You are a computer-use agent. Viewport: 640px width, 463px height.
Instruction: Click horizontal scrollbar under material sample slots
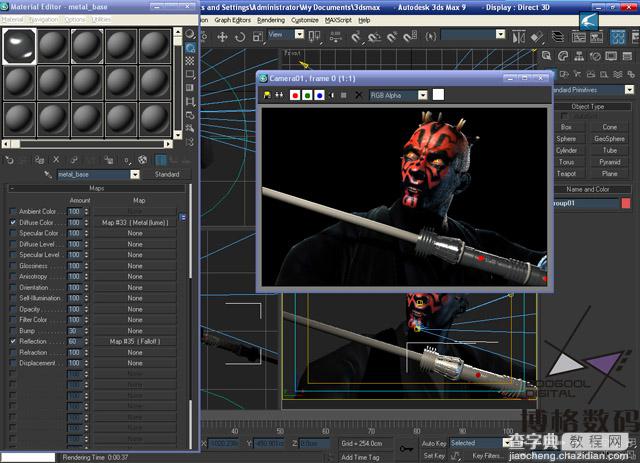pos(87,144)
